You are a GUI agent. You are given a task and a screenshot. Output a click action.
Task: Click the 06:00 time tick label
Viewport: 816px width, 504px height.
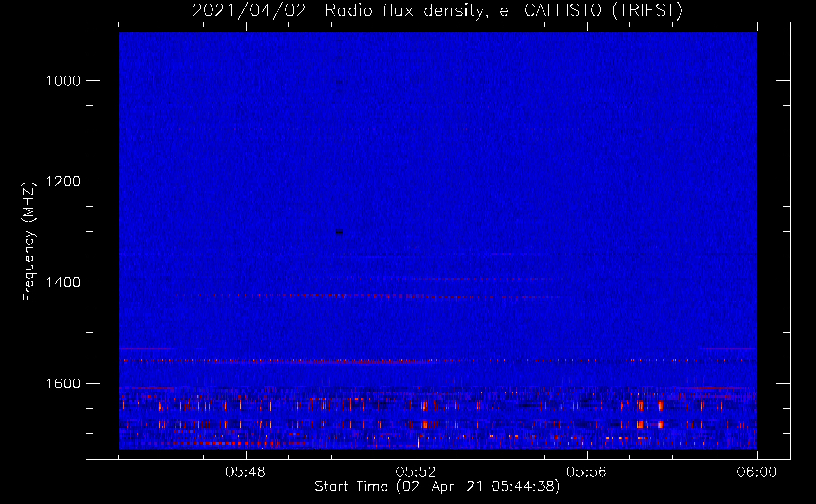[756, 472]
